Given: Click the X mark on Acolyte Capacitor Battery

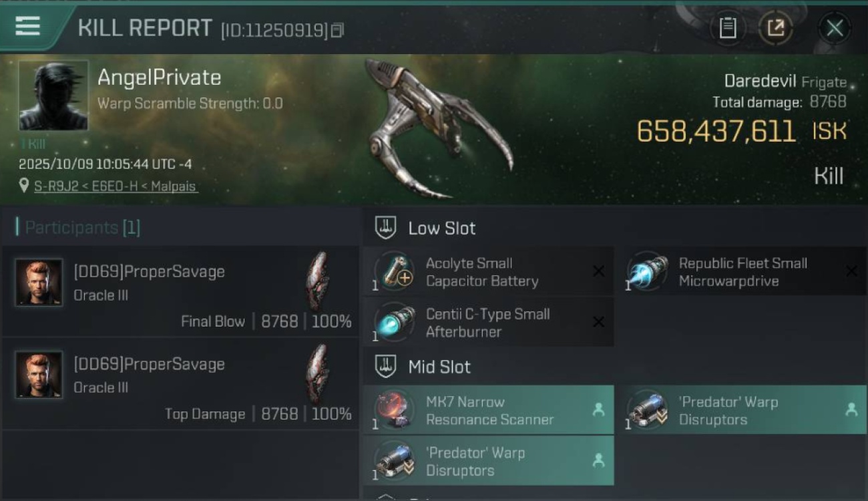Looking at the screenshot, I should pyautogui.click(x=599, y=271).
